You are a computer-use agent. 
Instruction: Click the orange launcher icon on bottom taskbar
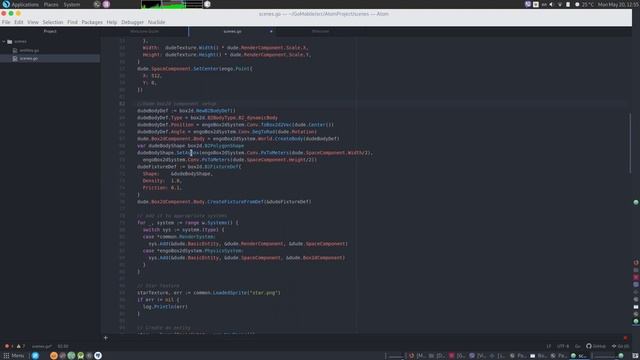tap(53, 356)
